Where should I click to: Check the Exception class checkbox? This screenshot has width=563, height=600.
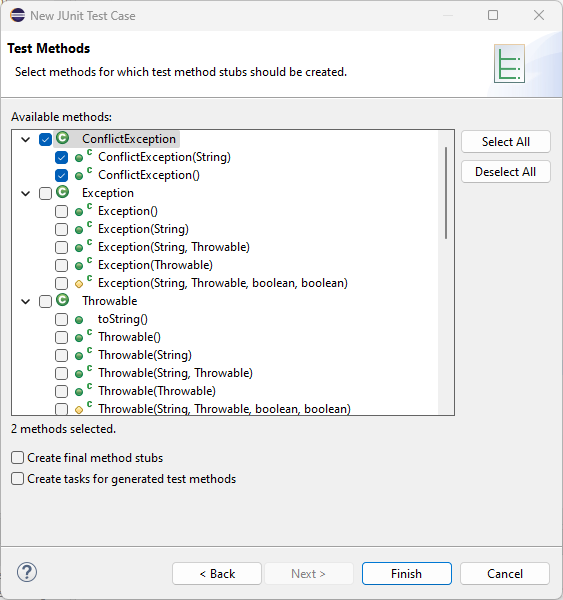(45, 193)
